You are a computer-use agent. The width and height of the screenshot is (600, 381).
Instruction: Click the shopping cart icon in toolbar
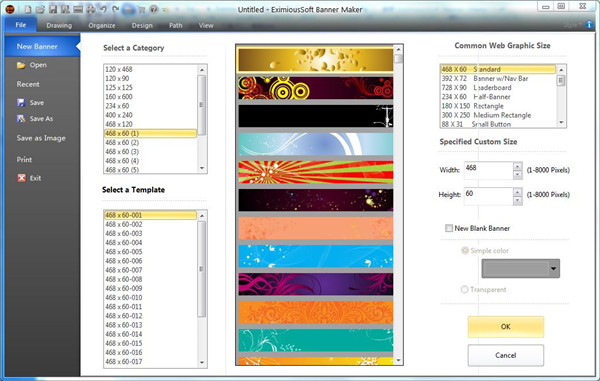(142, 10)
